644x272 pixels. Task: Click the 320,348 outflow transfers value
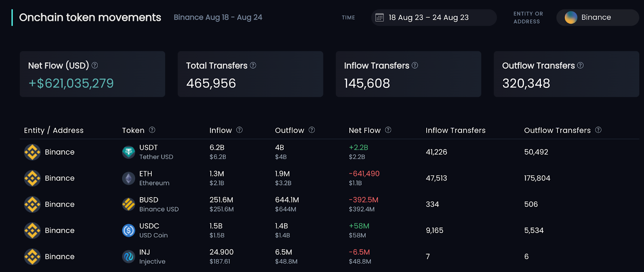[526, 83]
